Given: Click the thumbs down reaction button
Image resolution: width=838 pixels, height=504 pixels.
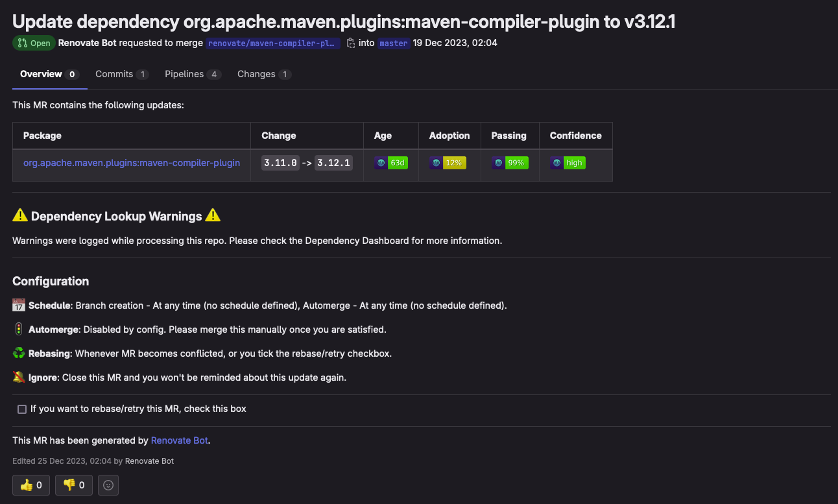Looking at the screenshot, I should 74,485.
